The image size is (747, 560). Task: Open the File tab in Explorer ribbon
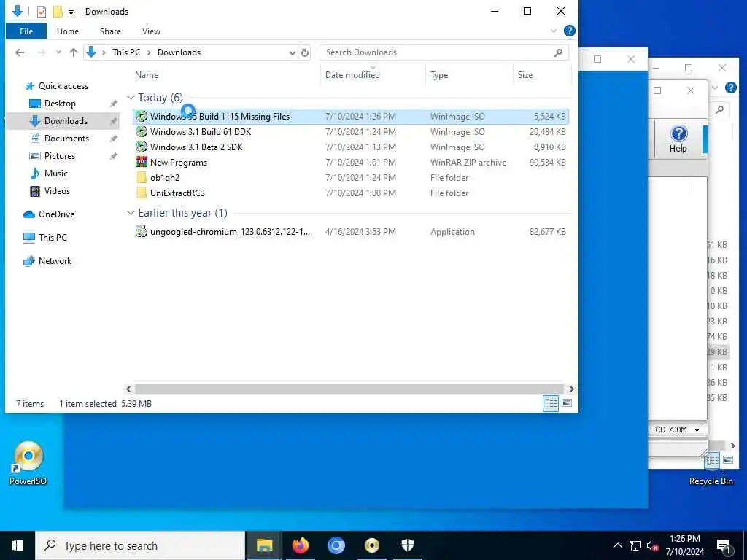(26, 31)
